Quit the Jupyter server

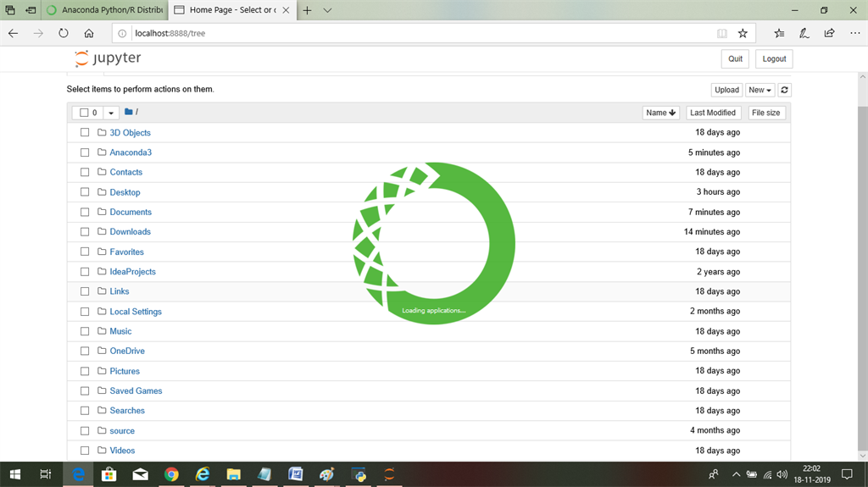(x=735, y=58)
